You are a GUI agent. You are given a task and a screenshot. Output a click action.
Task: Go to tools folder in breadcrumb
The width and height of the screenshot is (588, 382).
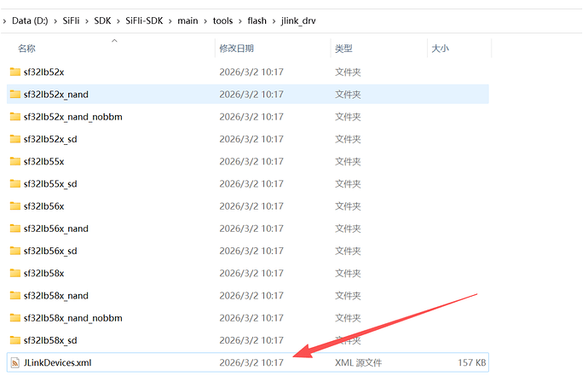click(222, 20)
